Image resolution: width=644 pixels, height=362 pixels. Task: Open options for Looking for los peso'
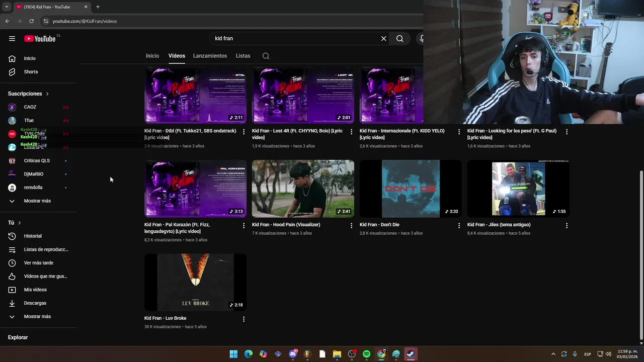tap(567, 132)
